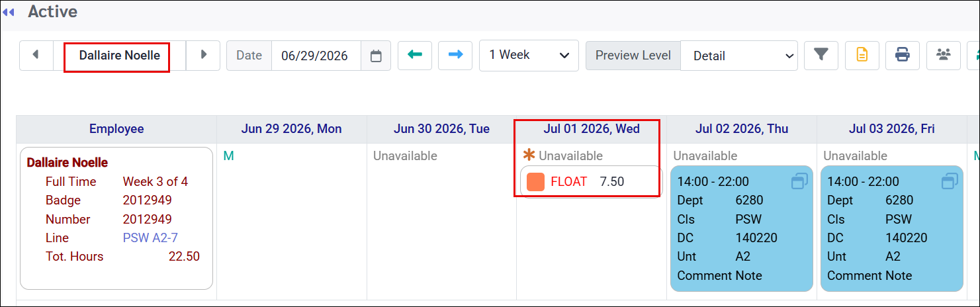
Task: Open the filter funnel icon
Action: click(821, 55)
